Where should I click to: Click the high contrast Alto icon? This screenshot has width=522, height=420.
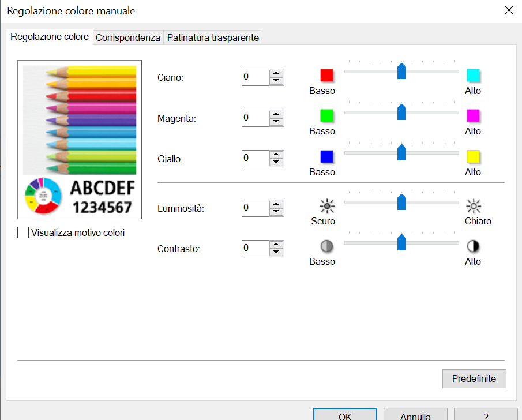point(473,246)
